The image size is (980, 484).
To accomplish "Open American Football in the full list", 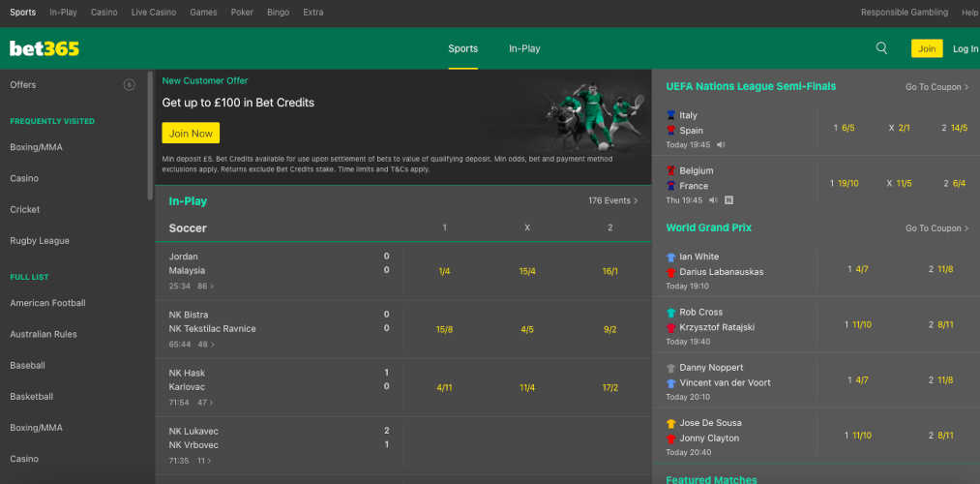I will pyautogui.click(x=47, y=303).
